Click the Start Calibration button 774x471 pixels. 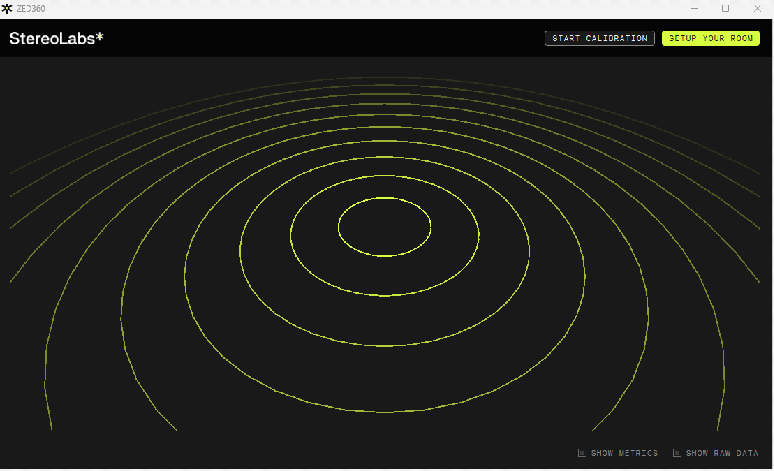[600, 38]
